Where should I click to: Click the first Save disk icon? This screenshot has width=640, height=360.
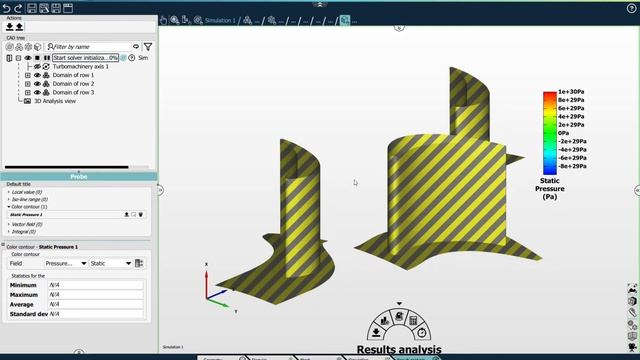click(x=32, y=8)
